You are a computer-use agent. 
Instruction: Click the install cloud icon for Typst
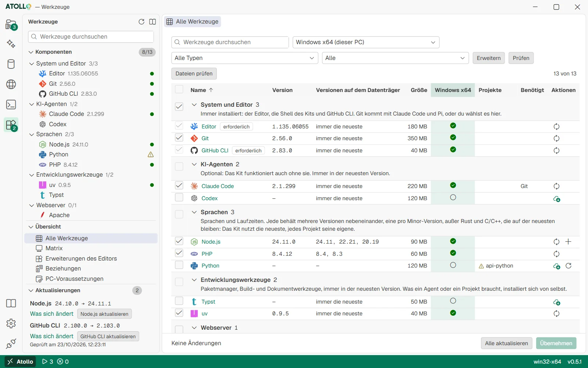[556, 302]
